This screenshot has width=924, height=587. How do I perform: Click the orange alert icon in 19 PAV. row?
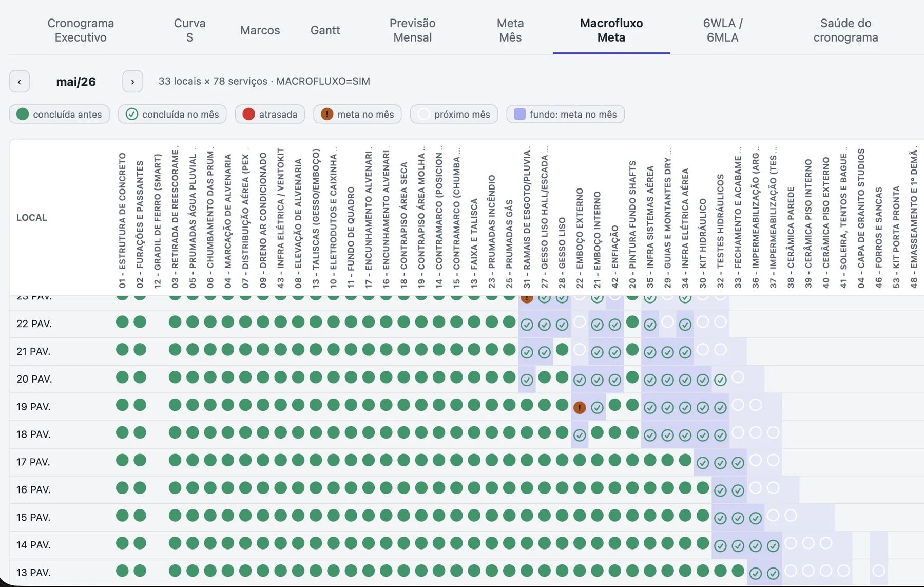coord(580,407)
